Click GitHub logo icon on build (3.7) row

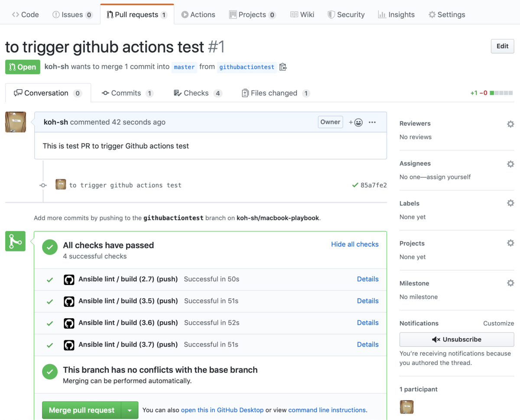[x=69, y=345]
